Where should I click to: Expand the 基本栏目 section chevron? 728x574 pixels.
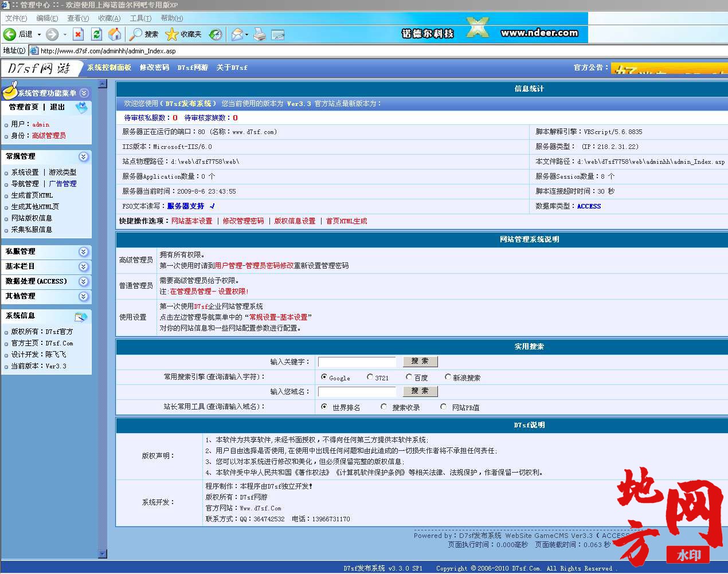pyautogui.click(x=84, y=266)
